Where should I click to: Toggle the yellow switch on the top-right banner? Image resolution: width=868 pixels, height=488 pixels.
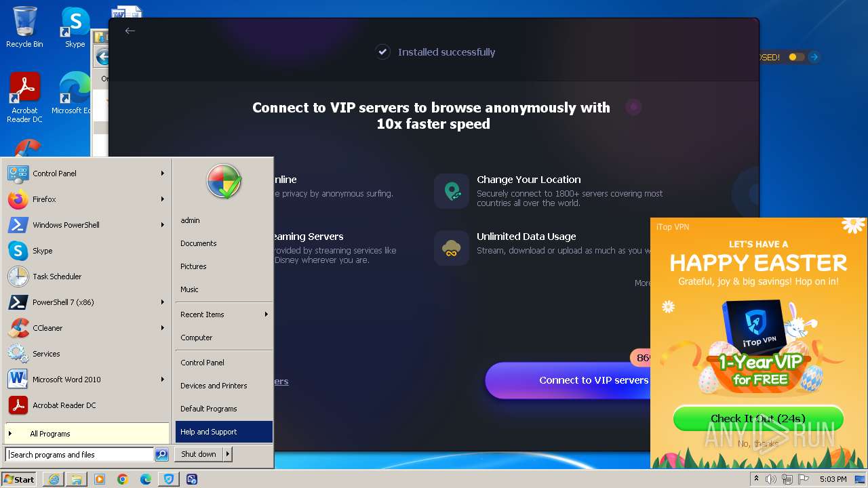click(x=797, y=58)
